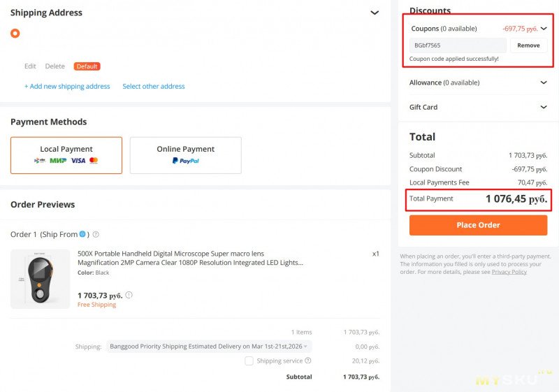Click the Mastercard logo under Local Payment
559x392 pixels.
point(94,161)
